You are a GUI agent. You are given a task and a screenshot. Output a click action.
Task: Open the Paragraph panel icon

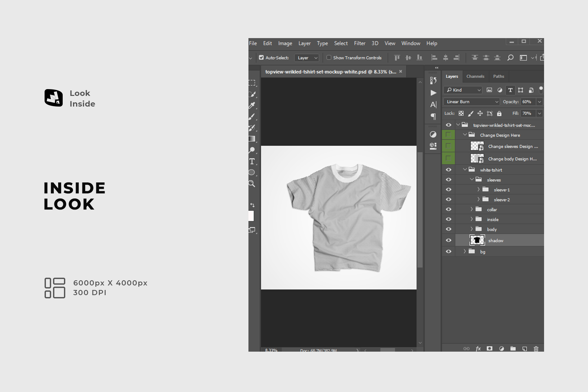coord(433,116)
